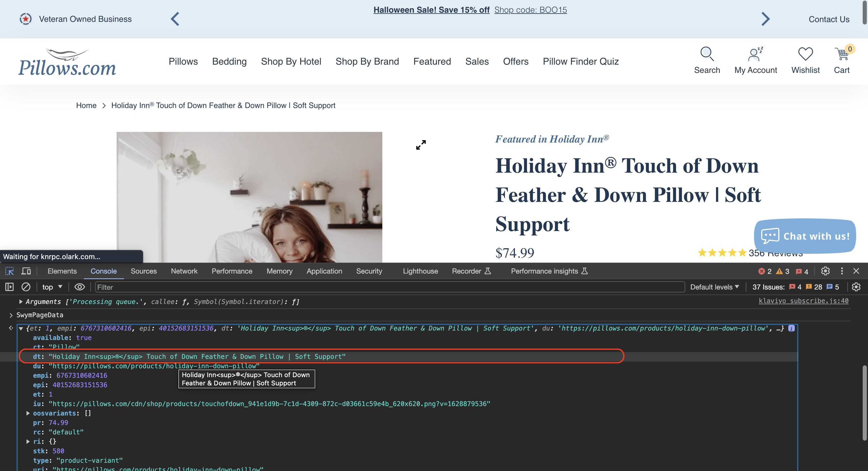This screenshot has width=868, height=471.
Task: Toggle the device toolbar icon
Action: click(26, 271)
